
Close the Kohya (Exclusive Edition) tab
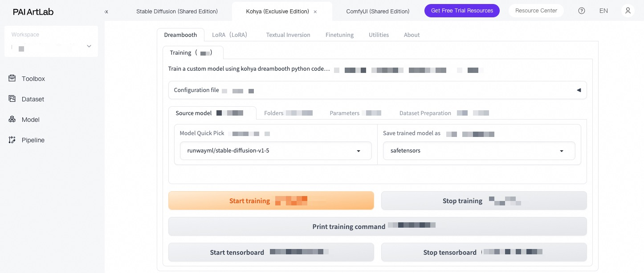[x=315, y=12]
